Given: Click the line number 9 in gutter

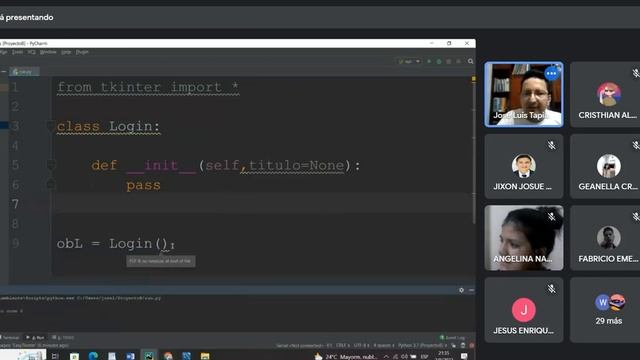Looking at the screenshot, I should tap(15, 244).
